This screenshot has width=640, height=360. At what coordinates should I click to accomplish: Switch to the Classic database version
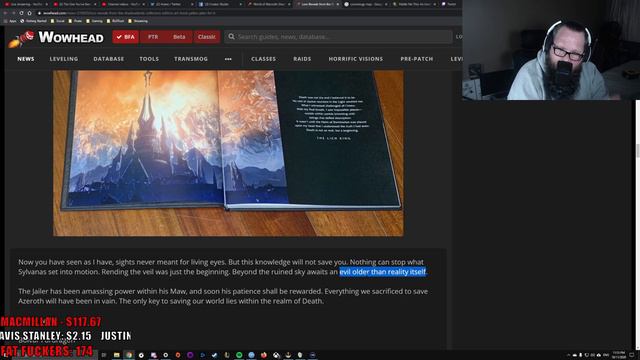(207, 37)
